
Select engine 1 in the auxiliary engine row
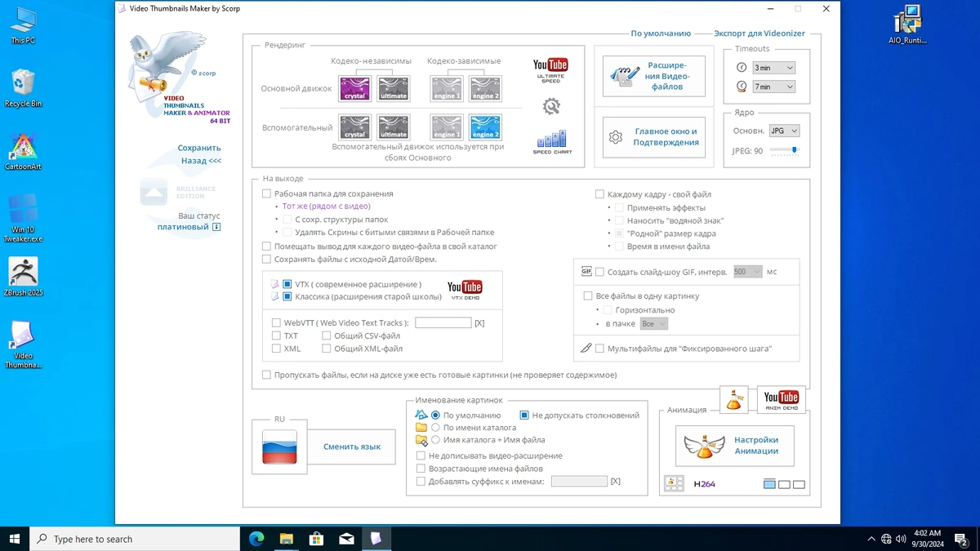[446, 127]
